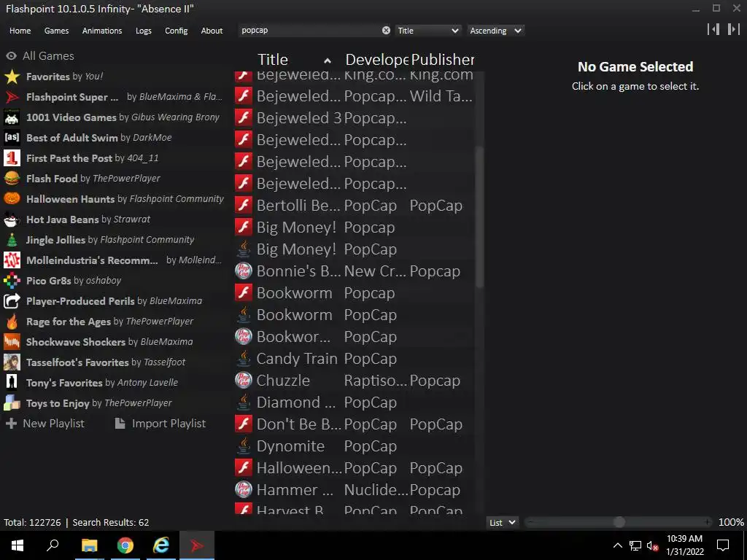Click the Java icon beside Dynomite

tap(244, 446)
